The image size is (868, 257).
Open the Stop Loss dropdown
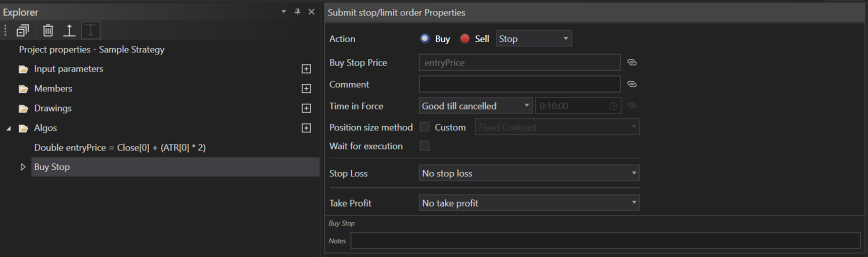click(529, 173)
